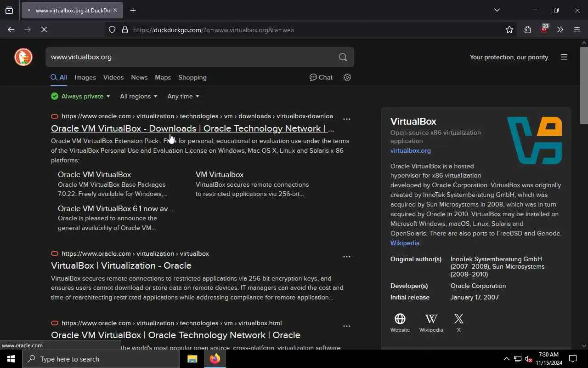The height and width of the screenshot is (368, 588).
Task: Switch to the Videos tab
Action: [113, 77]
